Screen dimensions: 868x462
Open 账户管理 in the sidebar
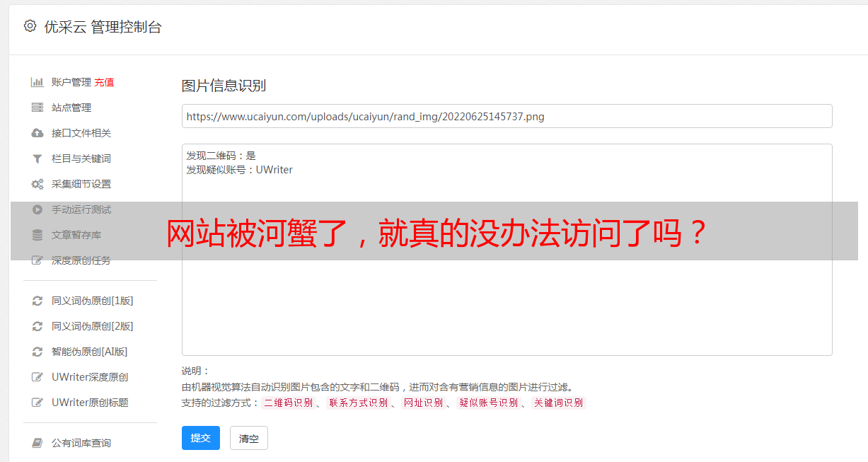point(71,82)
